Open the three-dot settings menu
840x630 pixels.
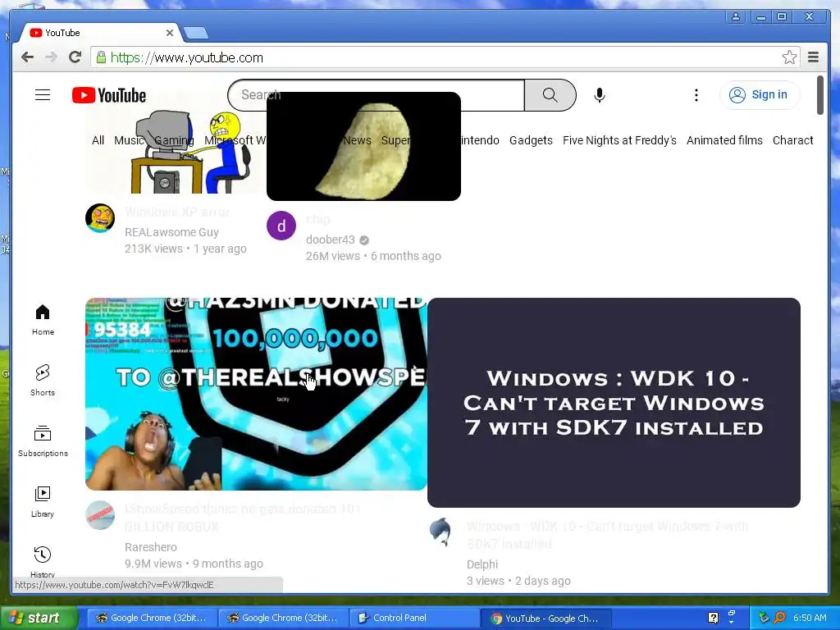pos(696,95)
